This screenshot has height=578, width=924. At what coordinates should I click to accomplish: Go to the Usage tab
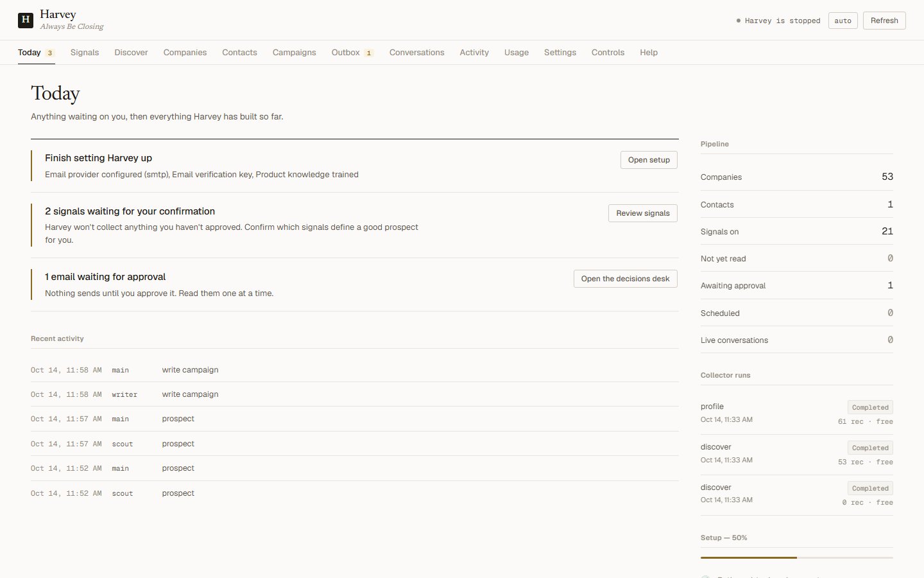[517, 53]
